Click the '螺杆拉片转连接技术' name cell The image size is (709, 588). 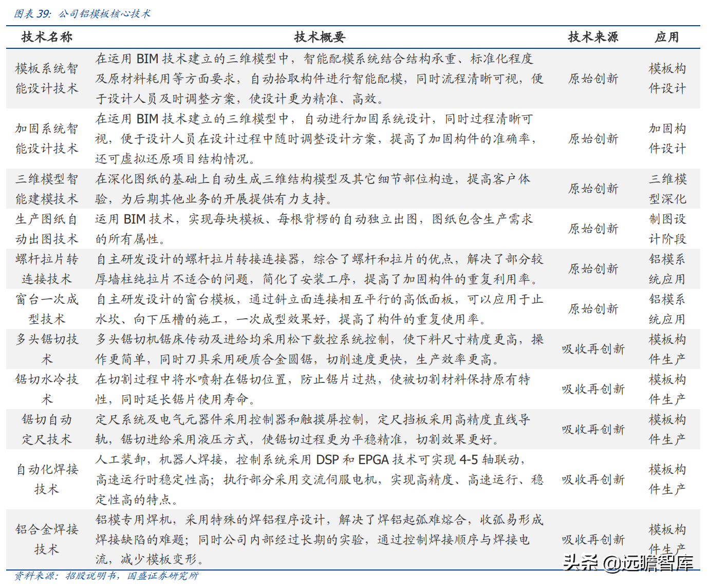click(47, 269)
